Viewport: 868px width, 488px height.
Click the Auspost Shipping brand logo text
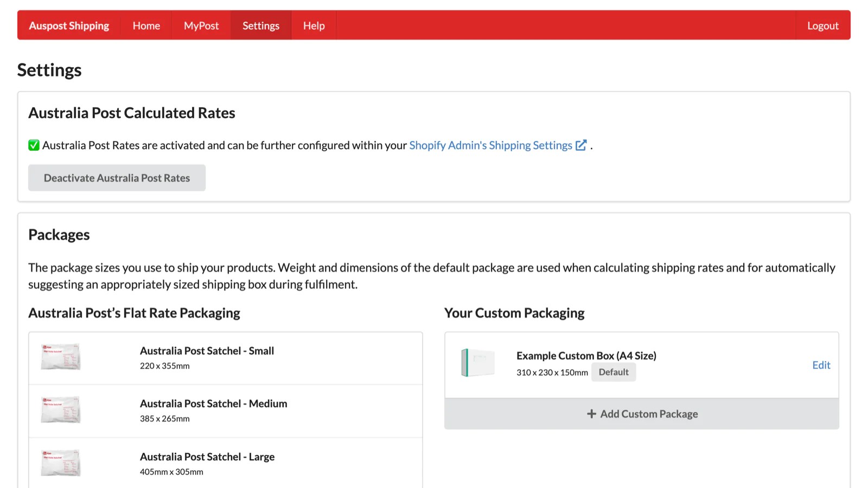click(x=69, y=25)
